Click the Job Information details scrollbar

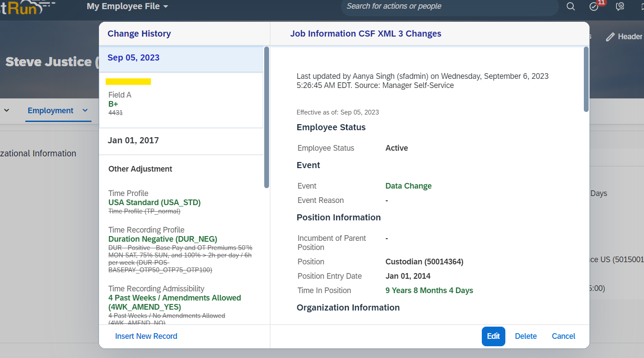[586, 79]
